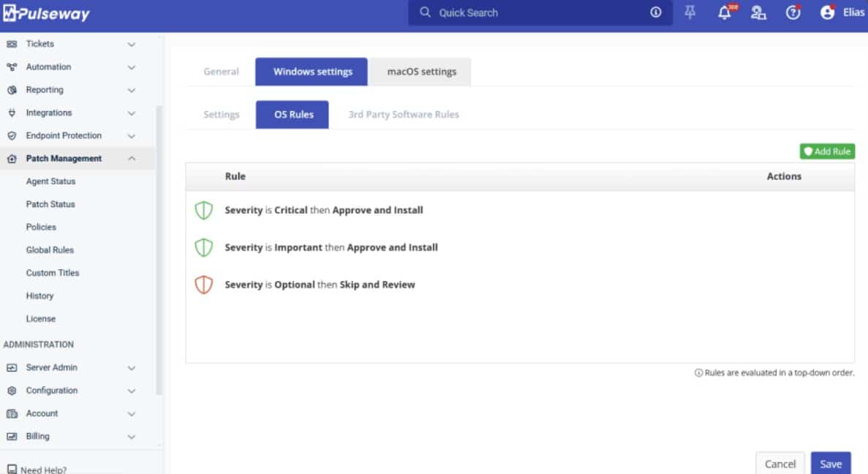Viewport: 868px width, 474px height.
Task: Open Custom Titles in the sidebar
Action: pyautogui.click(x=53, y=273)
